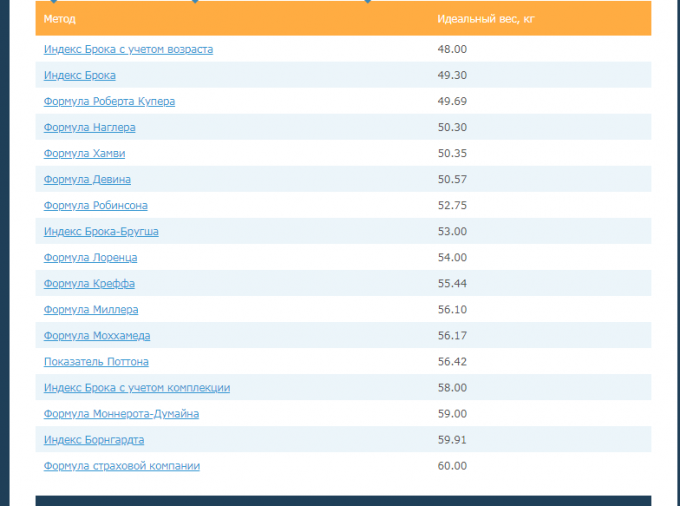Image resolution: width=680 pixels, height=506 pixels.
Task: Open the 'Индекс Брока с учетом возраста' link
Action: tap(128, 49)
